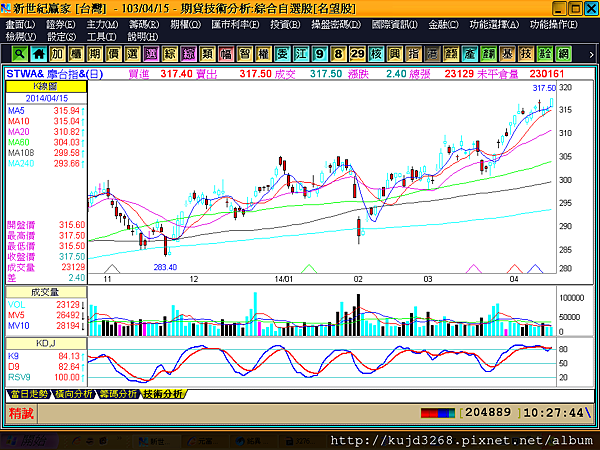The height and width of the screenshot is (450, 600).
Task: Click the red 幅 toolbar icon
Action: [226, 54]
